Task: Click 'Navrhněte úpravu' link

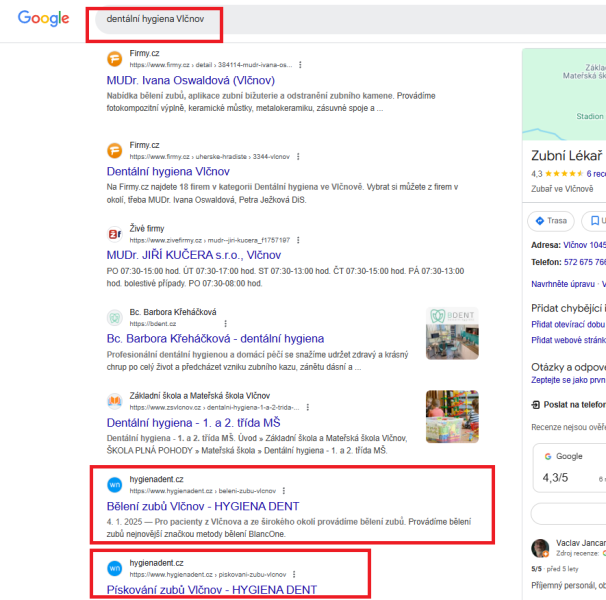Action: pyautogui.click(x=563, y=284)
